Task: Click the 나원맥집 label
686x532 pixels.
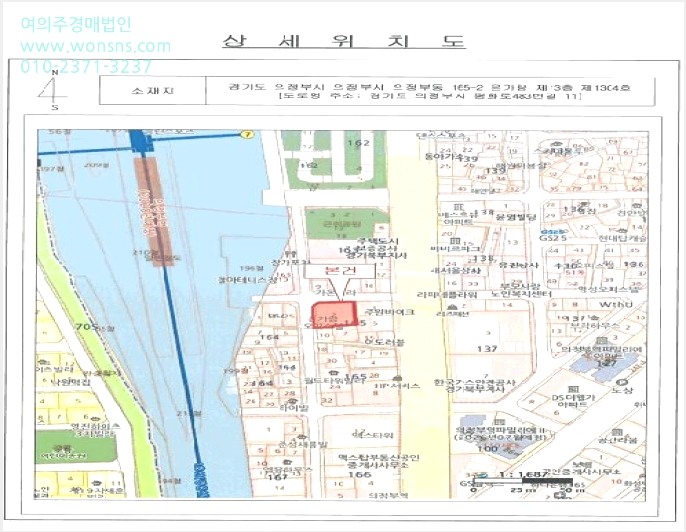Action: coord(70,382)
